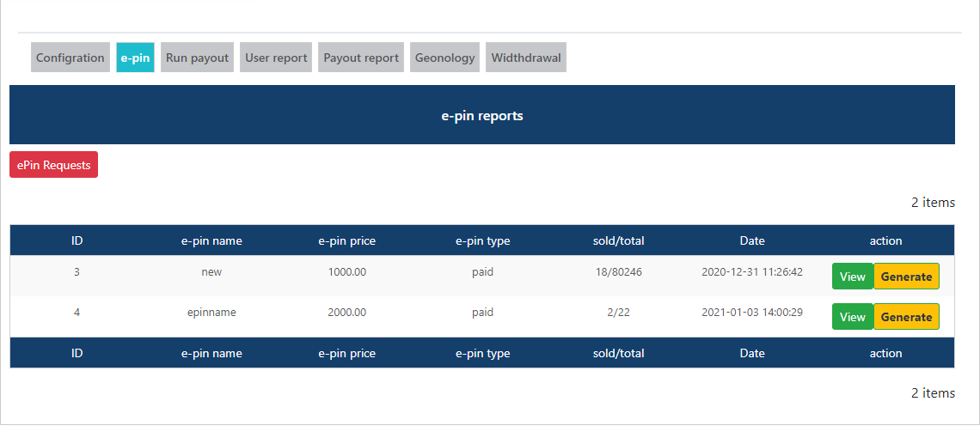Click the 2000.00 price cell

[346, 313]
